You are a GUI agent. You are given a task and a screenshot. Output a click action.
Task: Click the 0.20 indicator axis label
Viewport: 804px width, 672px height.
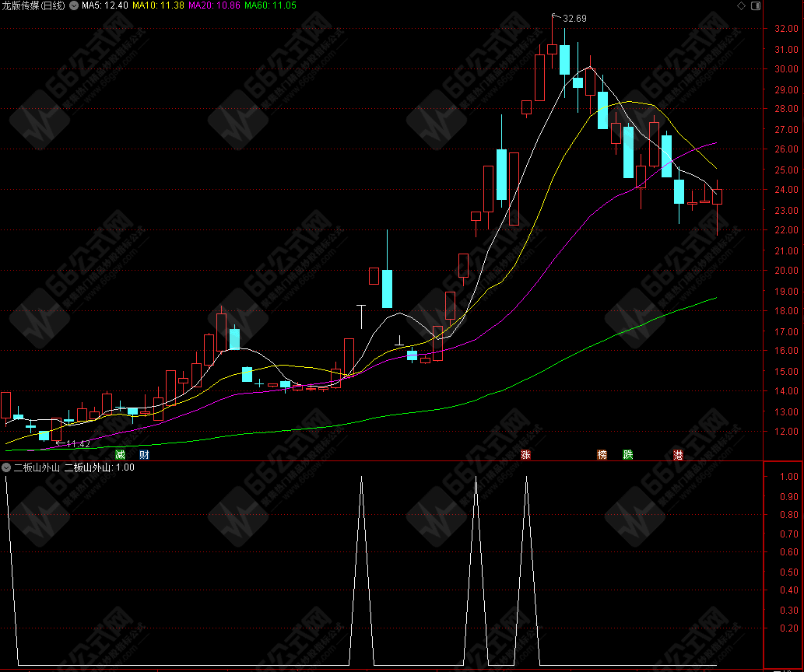tap(789, 628)
